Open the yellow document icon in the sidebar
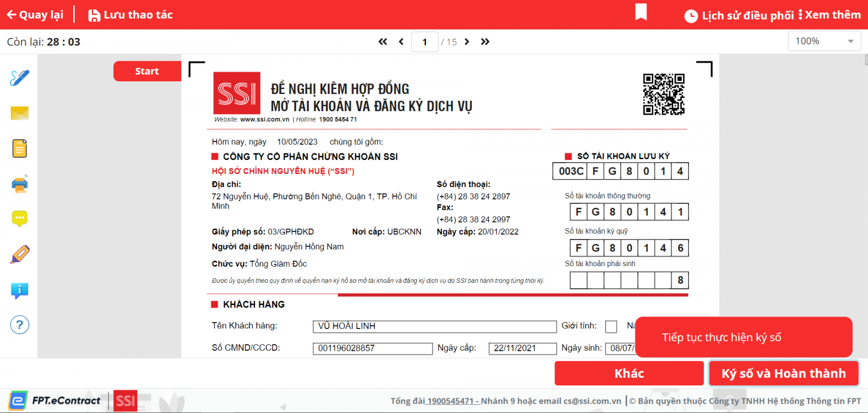Screen dimensions: 868x413 20,149
